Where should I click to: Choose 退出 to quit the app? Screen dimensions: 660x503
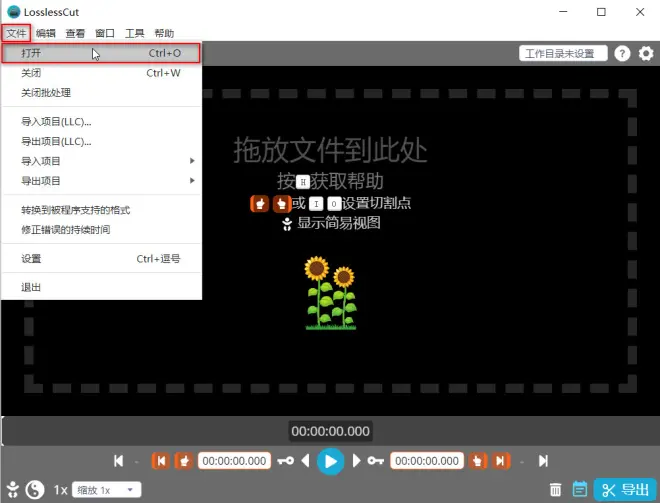tap(101, 287)
